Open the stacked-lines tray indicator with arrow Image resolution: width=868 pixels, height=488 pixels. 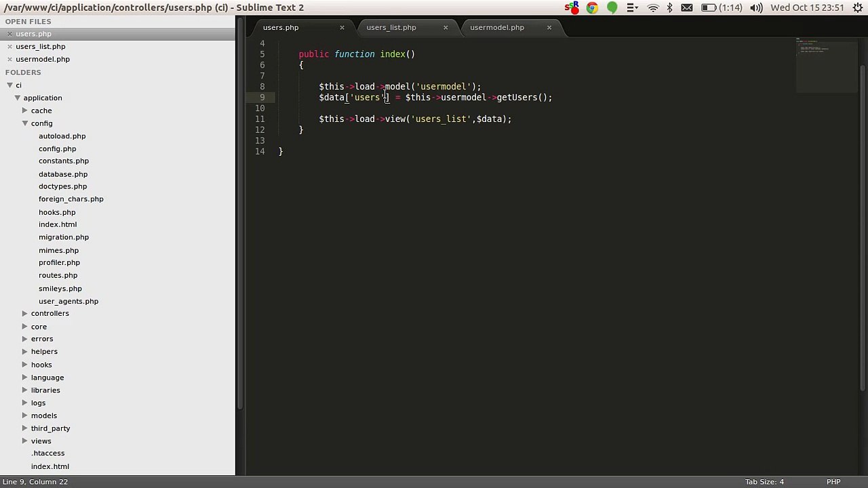(632, 8)
